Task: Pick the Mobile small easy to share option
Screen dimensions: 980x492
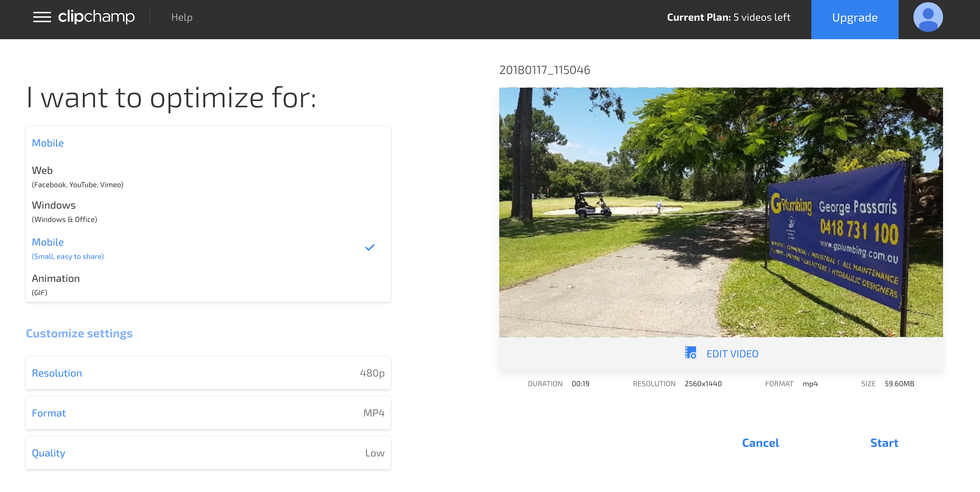Action: [68, 249]
